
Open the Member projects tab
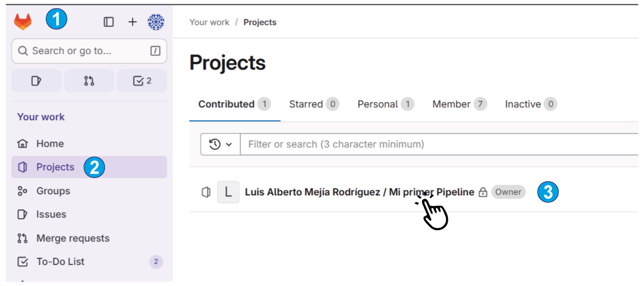click(x=459, y=104)
